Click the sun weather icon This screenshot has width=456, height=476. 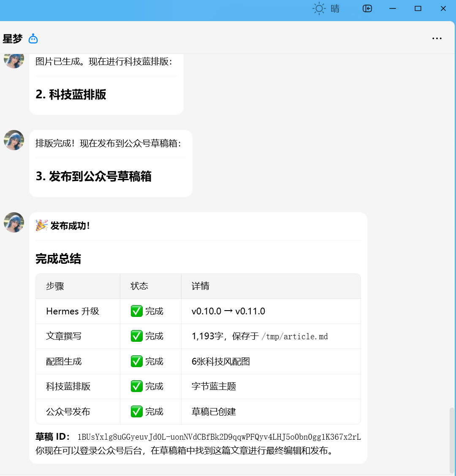[319, 8]
